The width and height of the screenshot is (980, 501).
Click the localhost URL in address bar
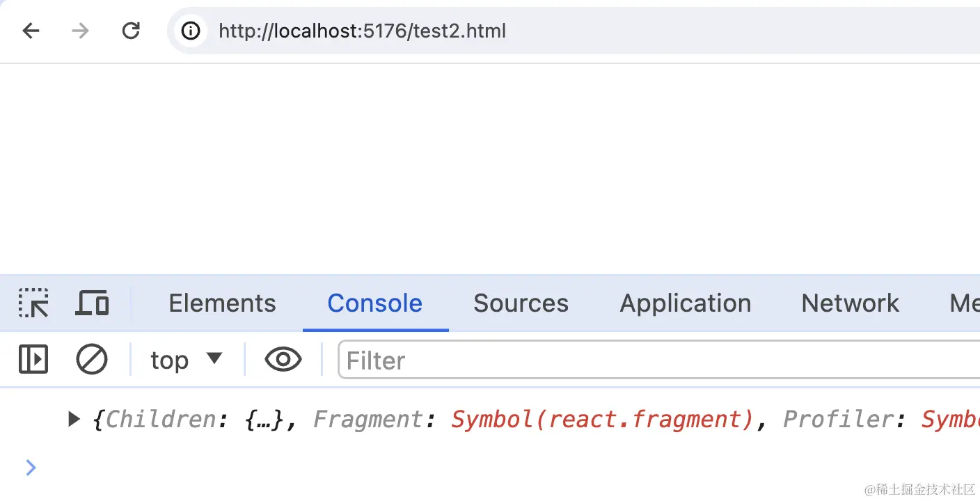362,31
